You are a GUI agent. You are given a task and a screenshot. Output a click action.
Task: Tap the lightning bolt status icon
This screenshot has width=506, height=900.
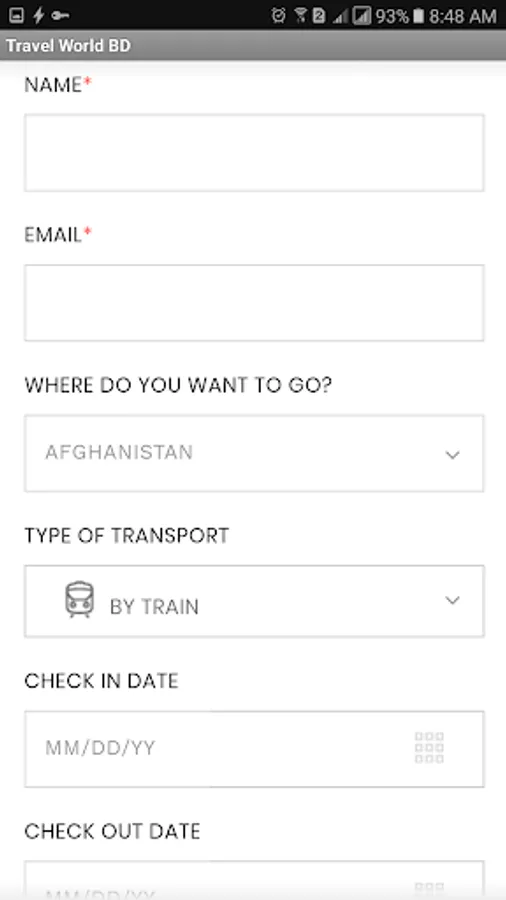38,15
